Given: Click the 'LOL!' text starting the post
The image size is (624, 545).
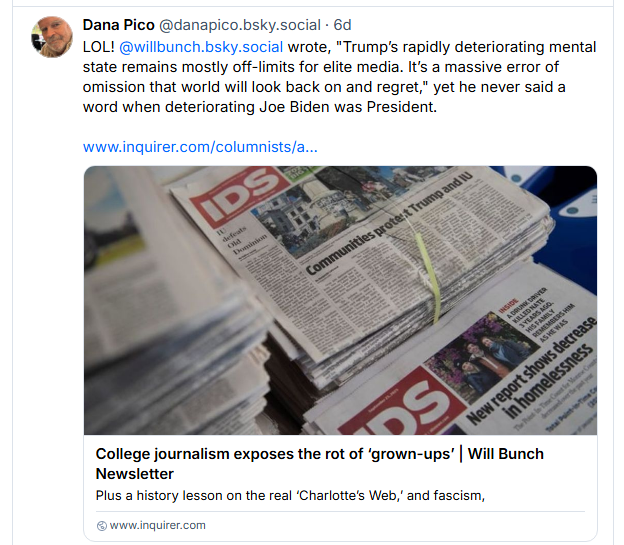Looking at the screenshot, I should pos(99,46).
